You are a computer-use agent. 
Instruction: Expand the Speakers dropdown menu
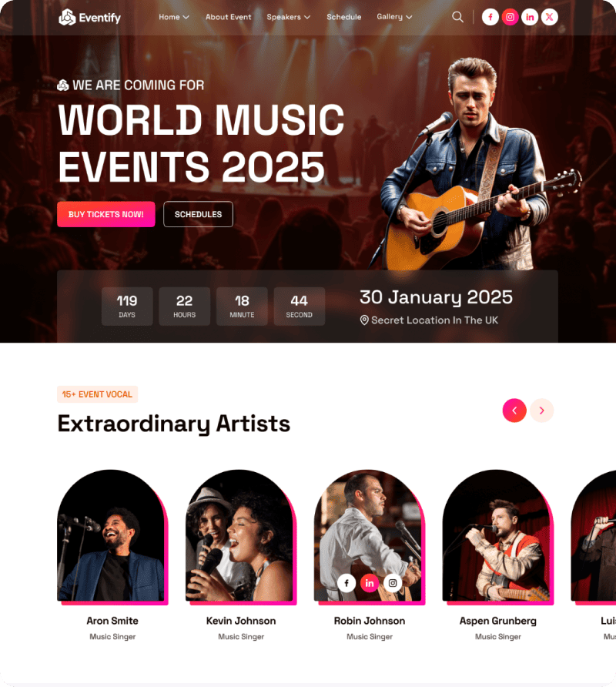(x=288, y=17)
